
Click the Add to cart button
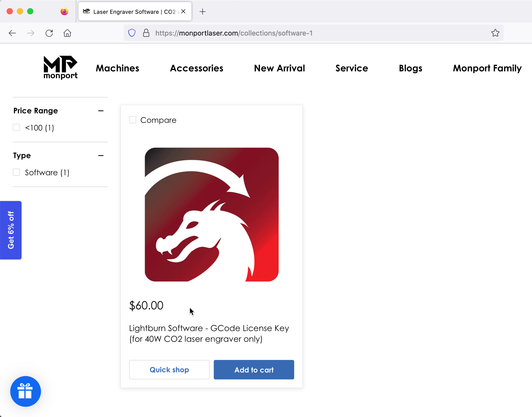coord(254,370)
